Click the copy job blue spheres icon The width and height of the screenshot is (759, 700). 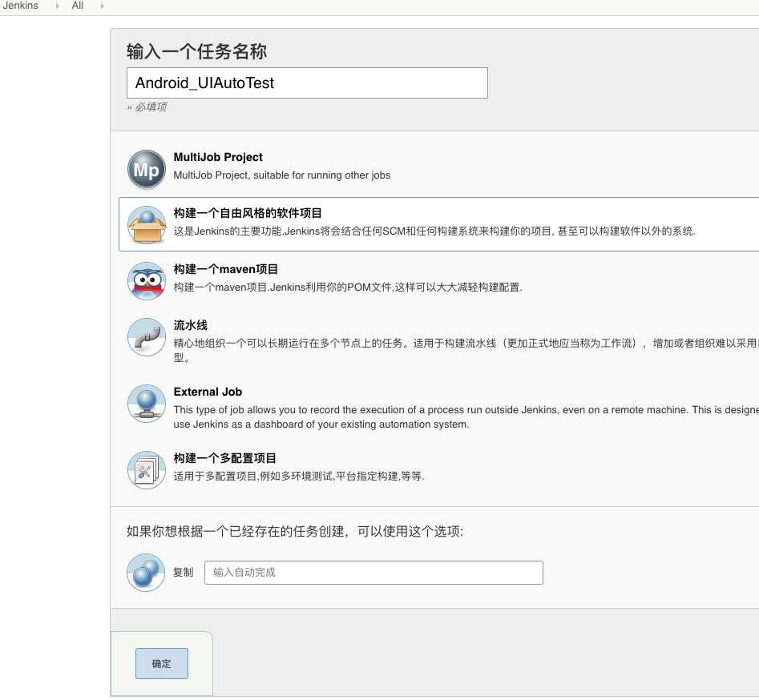pos(146,573)
